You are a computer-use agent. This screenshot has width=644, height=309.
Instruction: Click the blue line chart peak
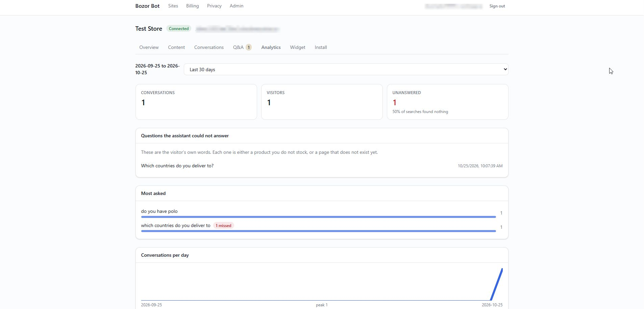(x=502, y=270)
